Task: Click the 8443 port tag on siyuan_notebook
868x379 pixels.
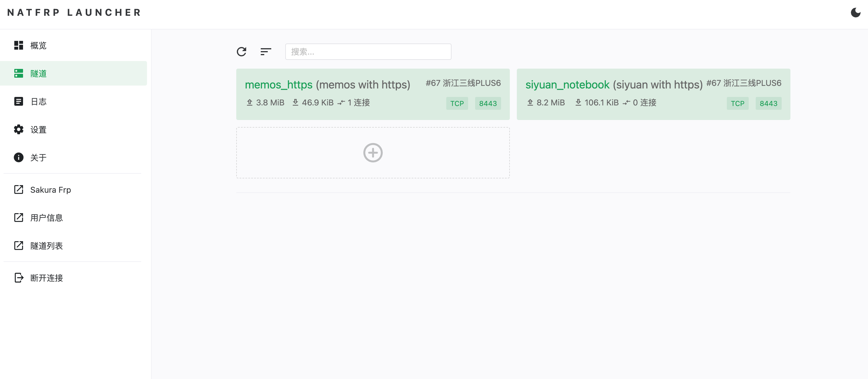Action: 768,104
